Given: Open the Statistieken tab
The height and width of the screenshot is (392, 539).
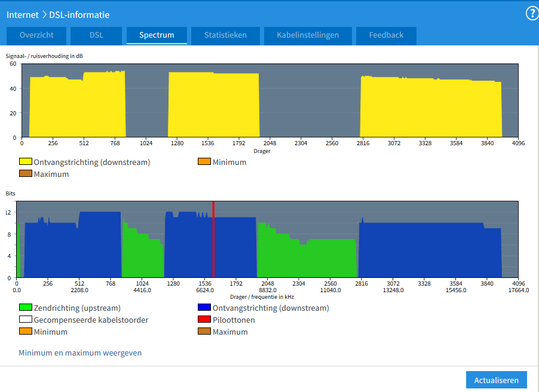Looking at the screenshot, I should pos(225,35).
